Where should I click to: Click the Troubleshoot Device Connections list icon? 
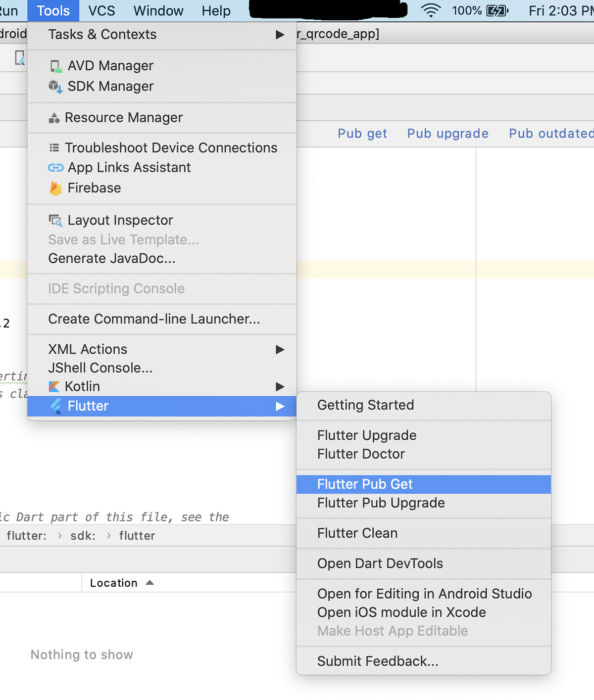pyautogui.click(x=54, y=148)
